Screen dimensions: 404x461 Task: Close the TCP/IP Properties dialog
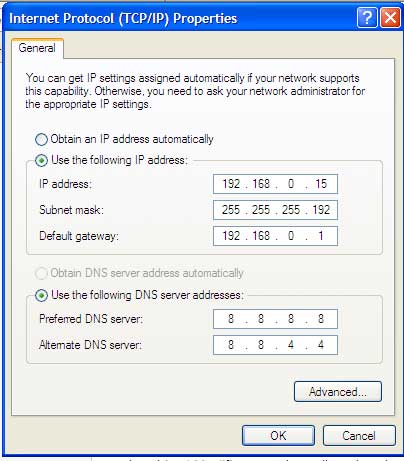coord(390,18)
